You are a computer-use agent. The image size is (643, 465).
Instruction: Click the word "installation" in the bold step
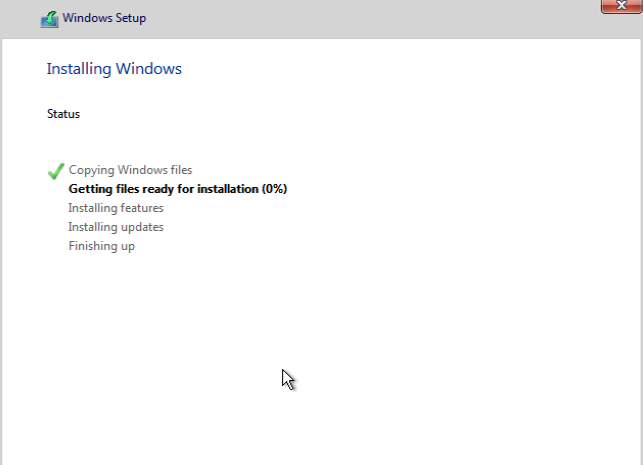(x=225, y=189)
